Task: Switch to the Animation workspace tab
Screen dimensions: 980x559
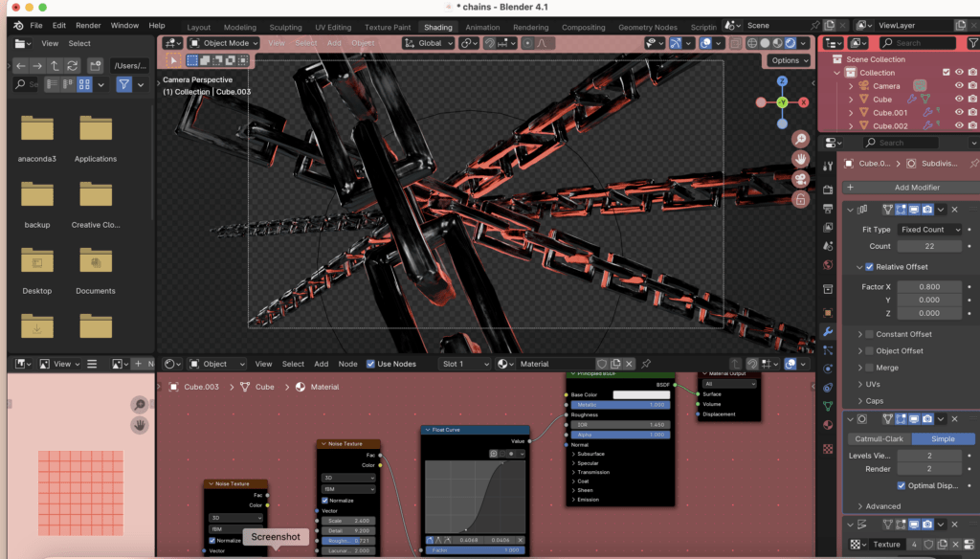Action: [x=482, y=28]
